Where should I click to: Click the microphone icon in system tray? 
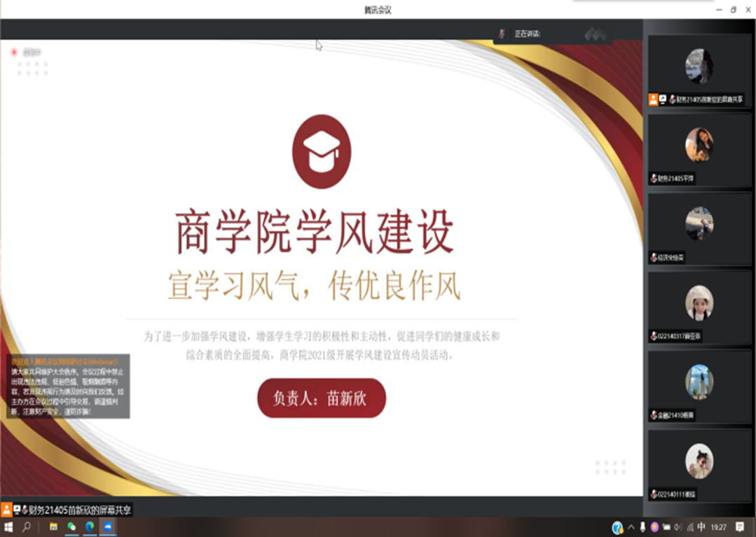coord(642,527)
